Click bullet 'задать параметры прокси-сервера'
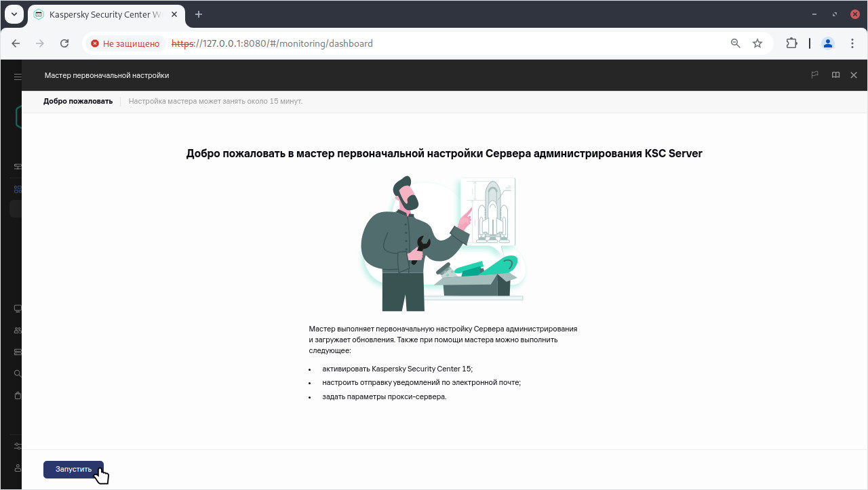 tap(384, 396)
